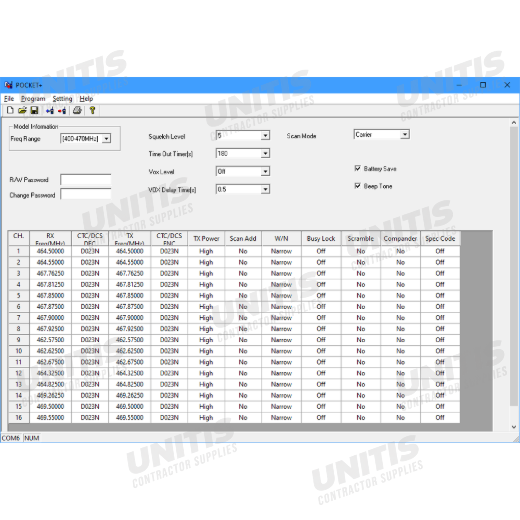Write to radio using red arrow icon
Viewport: 520px width, 520px height.
coord(62,110)
